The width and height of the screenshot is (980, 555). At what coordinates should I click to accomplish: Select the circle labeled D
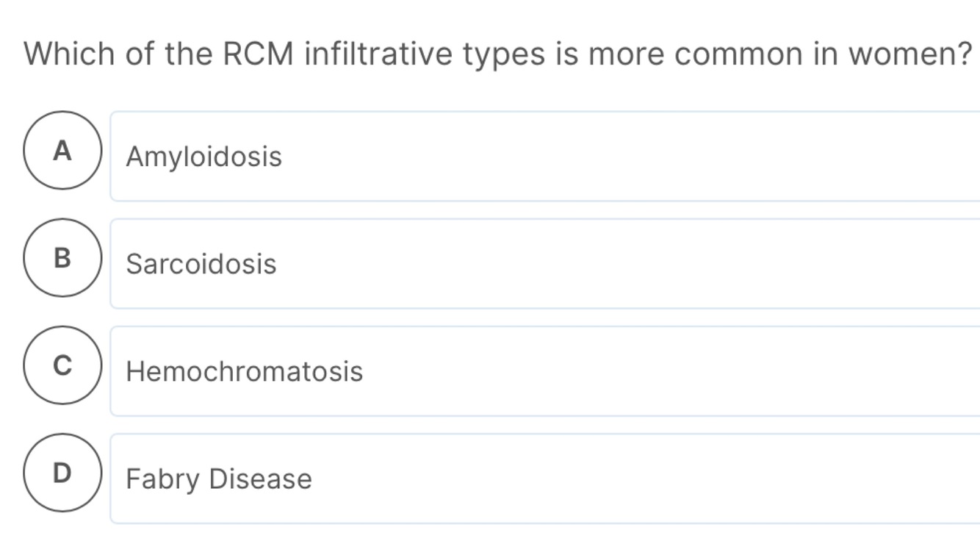pos(62,473)
